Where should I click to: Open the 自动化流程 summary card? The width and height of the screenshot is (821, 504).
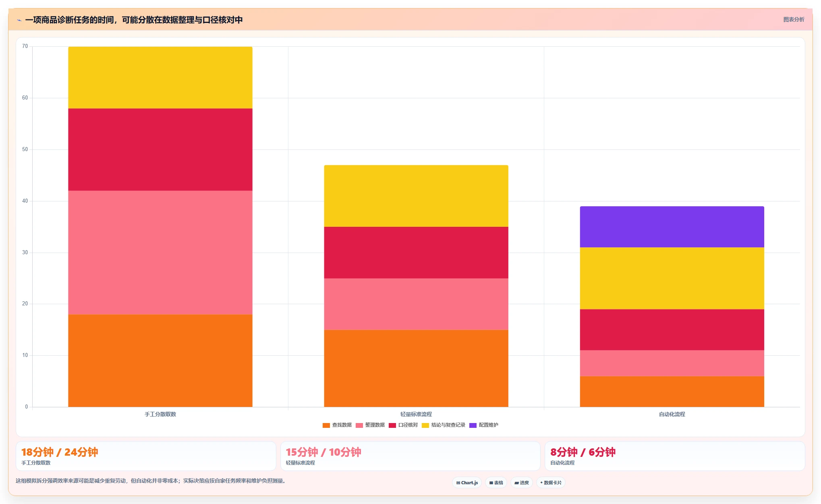pyautogui.click(x=675, y=456)
